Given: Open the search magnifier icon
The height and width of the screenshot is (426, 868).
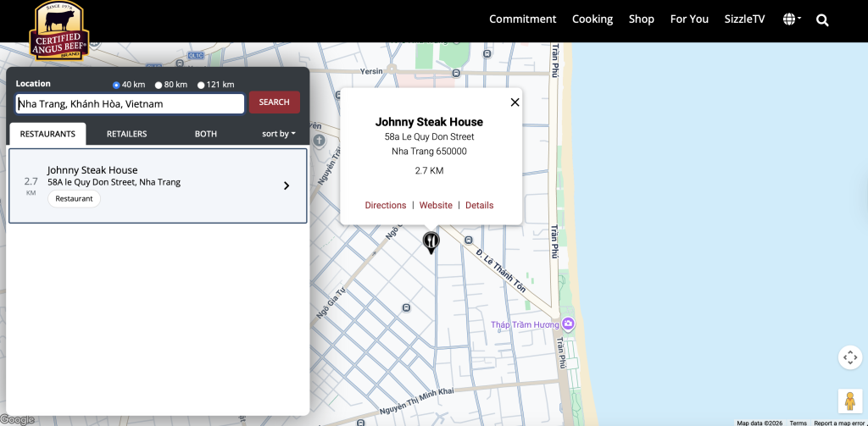Looking at the screenshot, I should [822, 19].
